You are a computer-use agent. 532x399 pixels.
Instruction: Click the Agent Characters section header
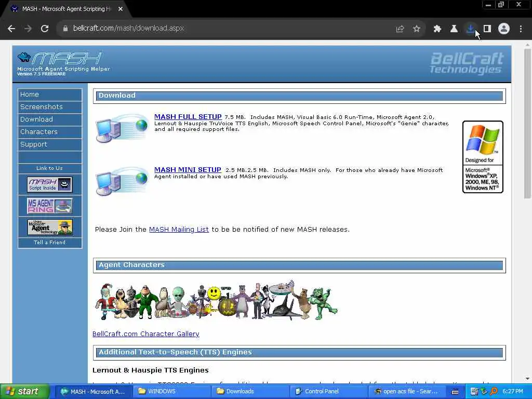299,265
